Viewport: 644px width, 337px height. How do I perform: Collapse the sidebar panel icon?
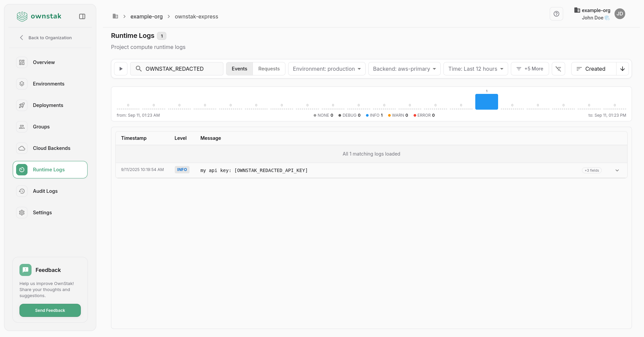click(x=82, y=16)
